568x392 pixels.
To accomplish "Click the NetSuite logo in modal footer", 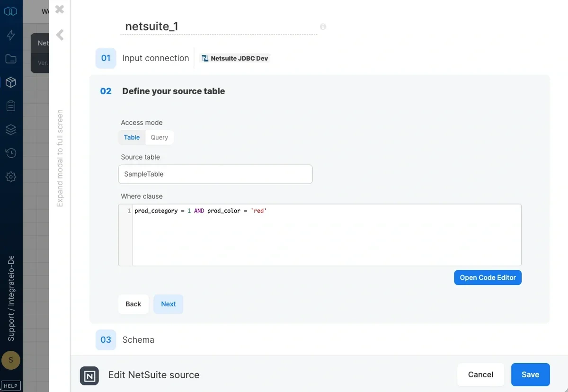I will point(89,374).
